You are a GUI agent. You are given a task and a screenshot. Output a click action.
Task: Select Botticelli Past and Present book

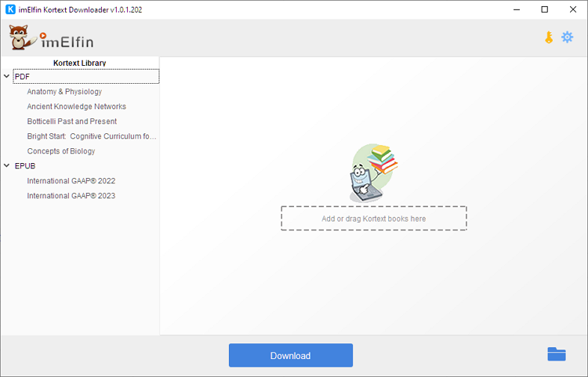coord(72,121)
